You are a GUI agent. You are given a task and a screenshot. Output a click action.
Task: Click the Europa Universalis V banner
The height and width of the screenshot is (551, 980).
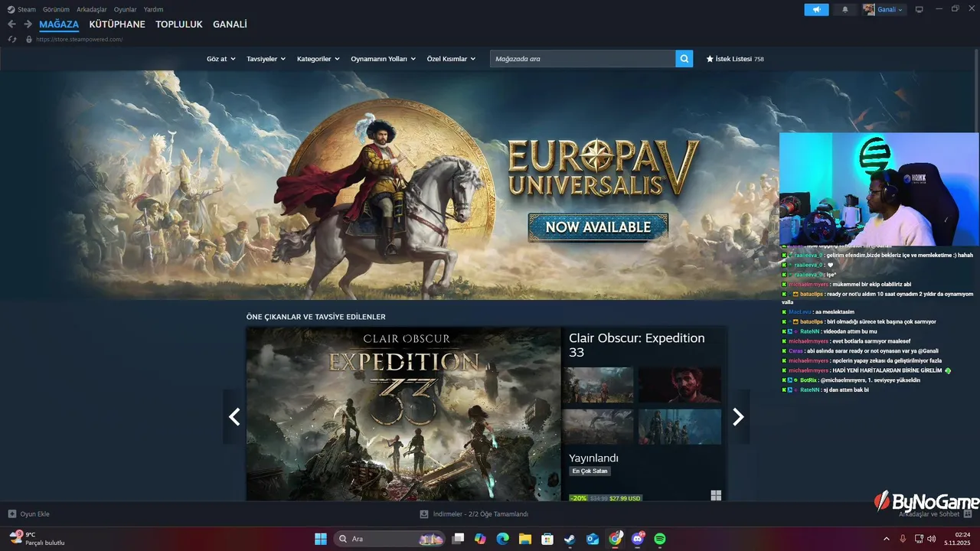pyautogui.click(x=490, y=185)
